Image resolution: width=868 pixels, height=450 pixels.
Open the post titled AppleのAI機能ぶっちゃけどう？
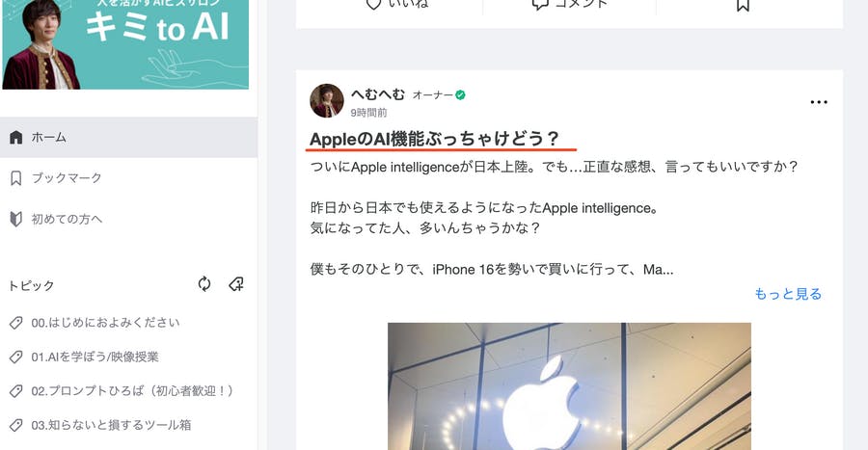click(434, 139)
